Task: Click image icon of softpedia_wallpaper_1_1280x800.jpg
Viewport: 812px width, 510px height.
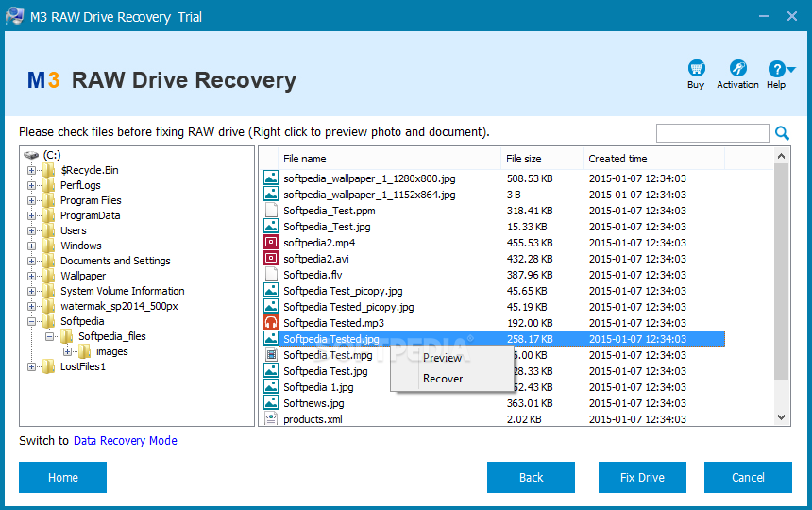Action: pyautogui.click(x=271, y=178)
